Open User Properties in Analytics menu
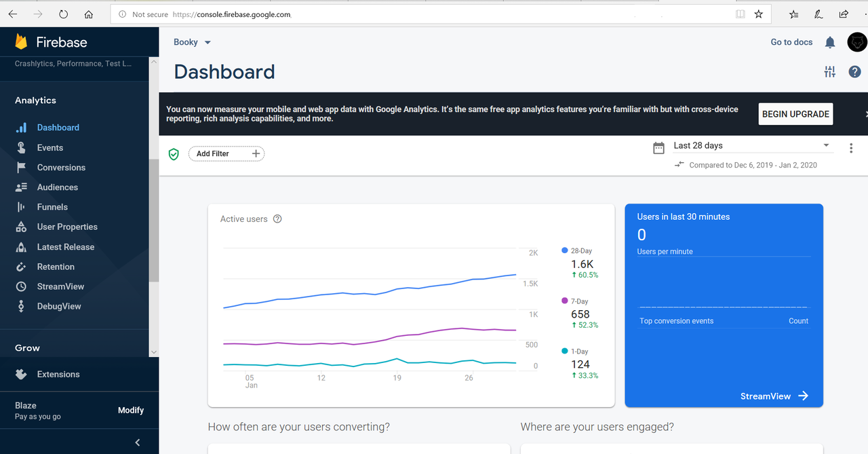Screen dimensions: 868x454 click(67, 227)
